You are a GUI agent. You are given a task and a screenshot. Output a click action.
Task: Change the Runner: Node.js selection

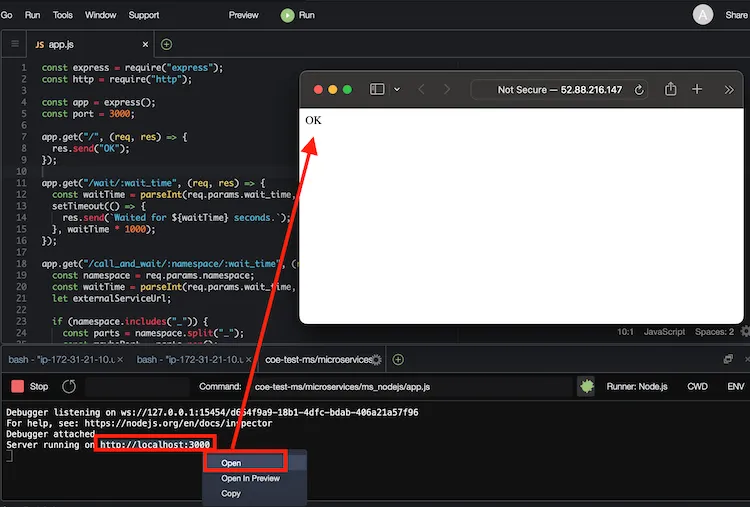pyautogui.click(x=637, y=386)
